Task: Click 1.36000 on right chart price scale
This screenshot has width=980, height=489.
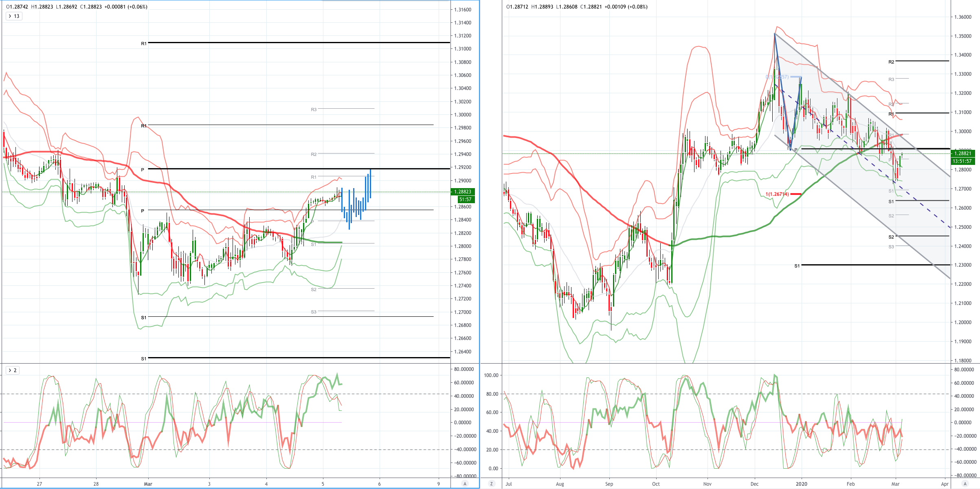Action: coord(962,17)
